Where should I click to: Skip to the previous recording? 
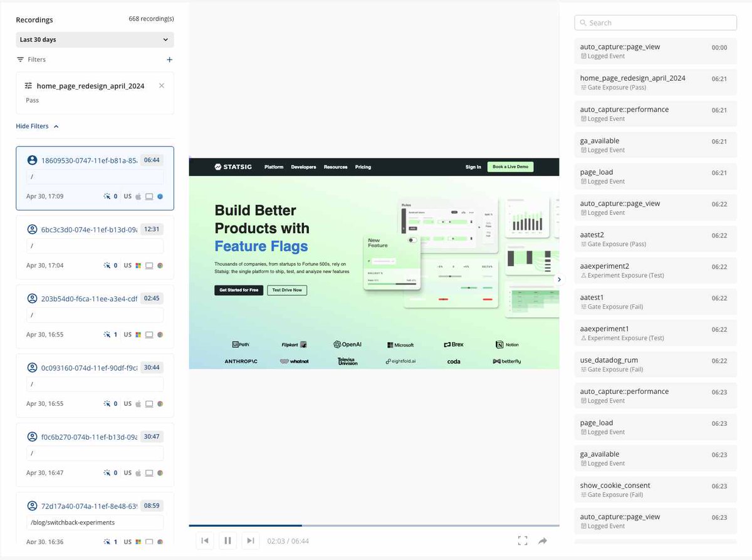204,541
